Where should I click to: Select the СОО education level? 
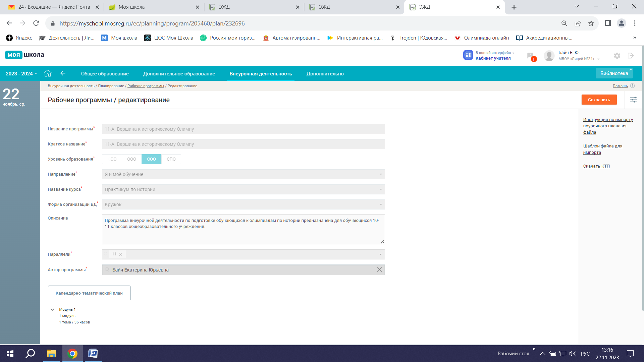pos(152,159)
